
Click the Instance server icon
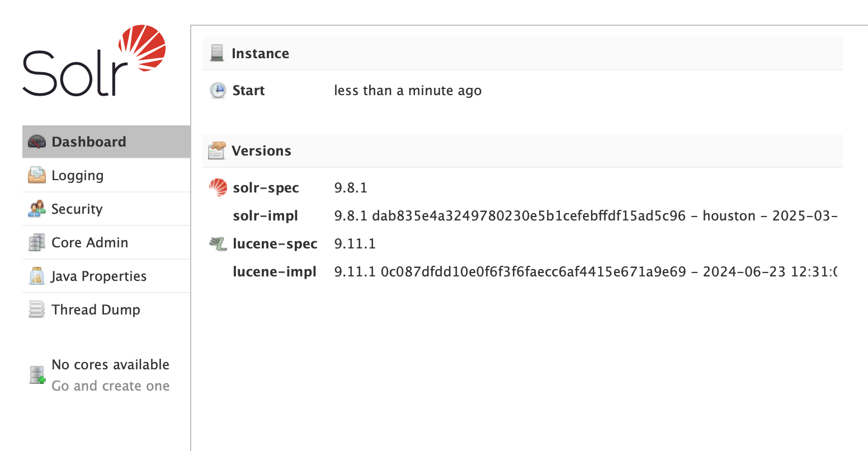point(217,53)
